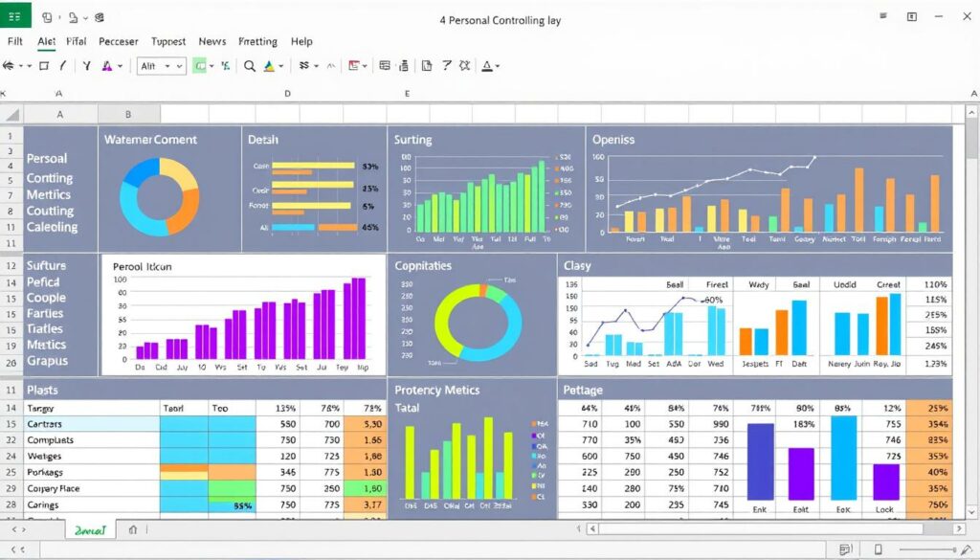The width and height of the screenshot is (980, 560).
Task: Click the undo arrow in the toolbar
Action: pos(11,66)
